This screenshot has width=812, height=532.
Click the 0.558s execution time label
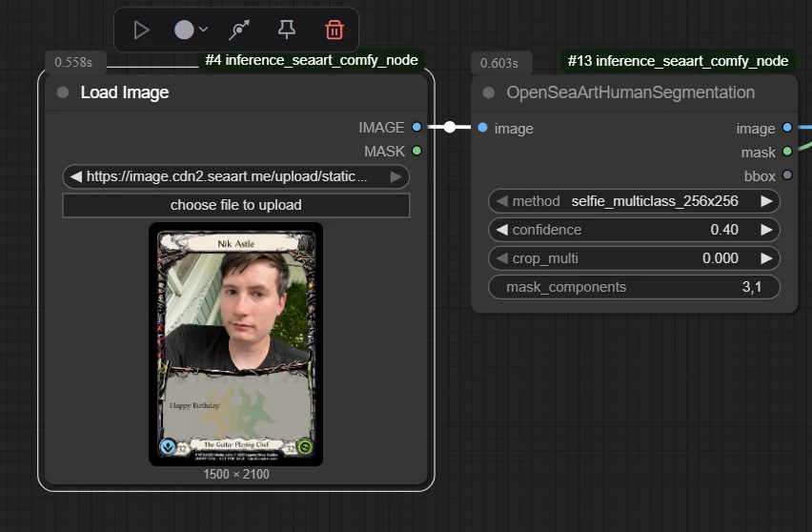coord(73,62)
